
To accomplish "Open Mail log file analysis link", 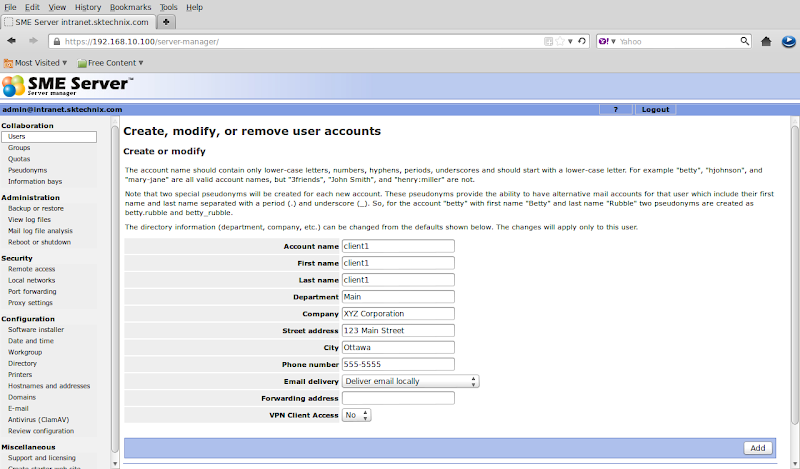I will click(40, 231).
